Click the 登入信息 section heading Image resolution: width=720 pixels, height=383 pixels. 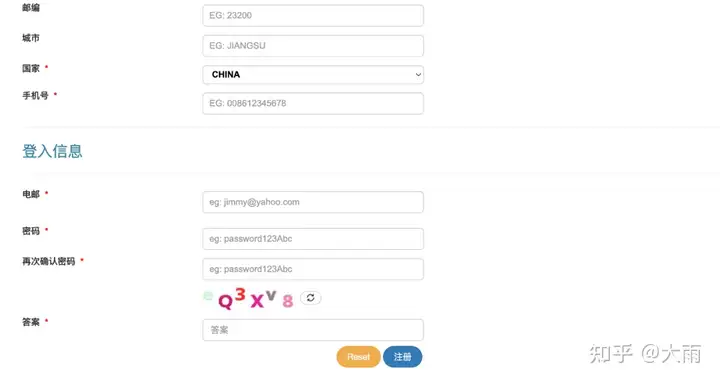point(52,151)
